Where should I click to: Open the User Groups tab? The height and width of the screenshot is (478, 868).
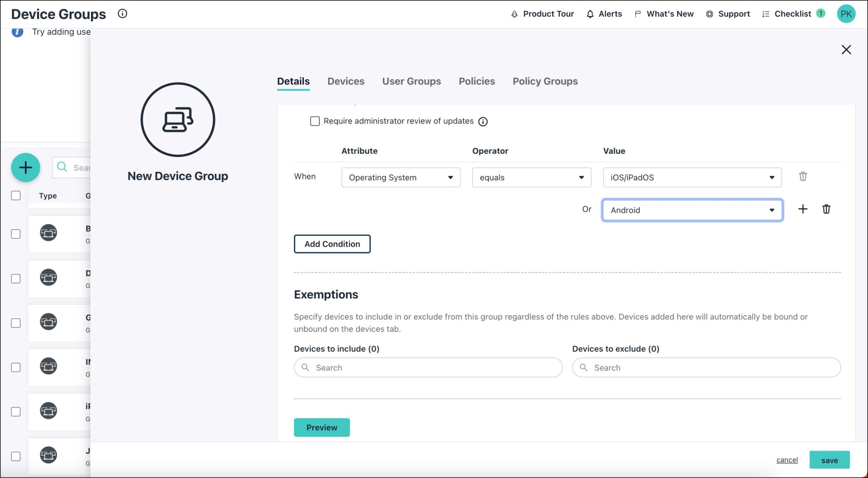(411, 81)
